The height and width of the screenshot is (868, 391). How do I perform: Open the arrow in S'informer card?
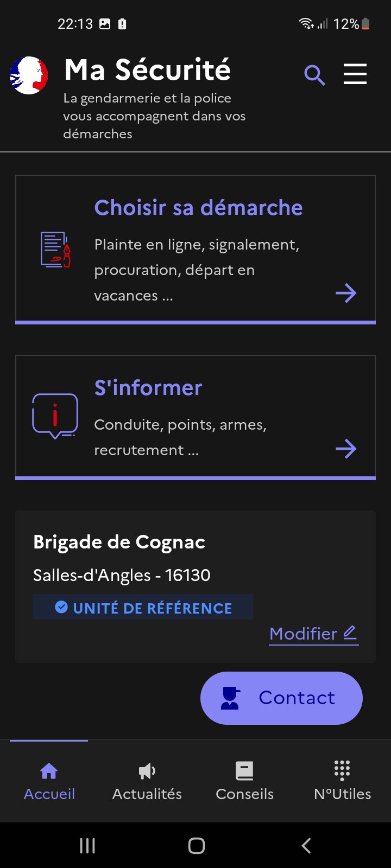[x=346, y=449]
